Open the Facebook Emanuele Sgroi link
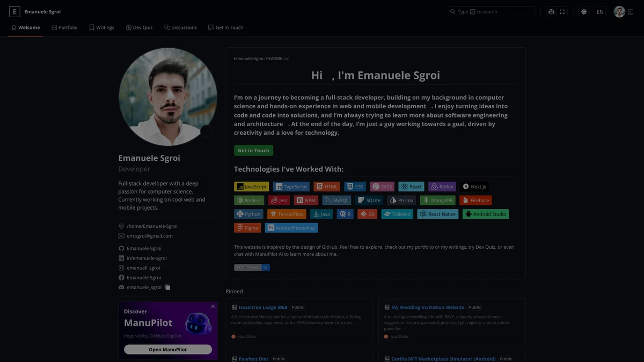This screenshot has height=362, width=644. [144, 277]
